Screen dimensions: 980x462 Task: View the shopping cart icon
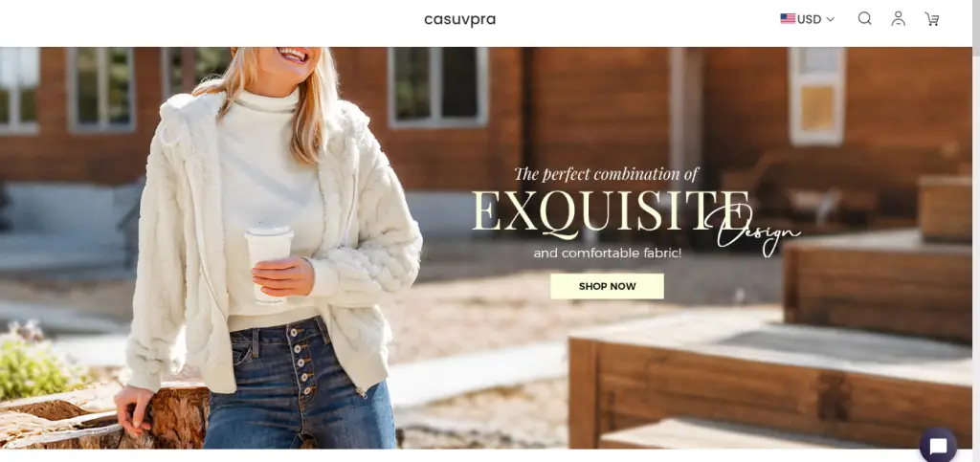coord(932,19)
